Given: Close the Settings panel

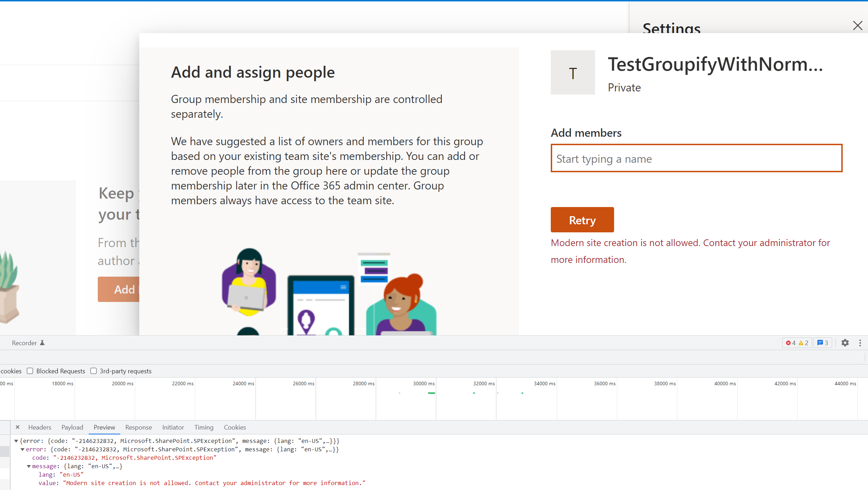Looking at the screenshot, I should (858, 26).
